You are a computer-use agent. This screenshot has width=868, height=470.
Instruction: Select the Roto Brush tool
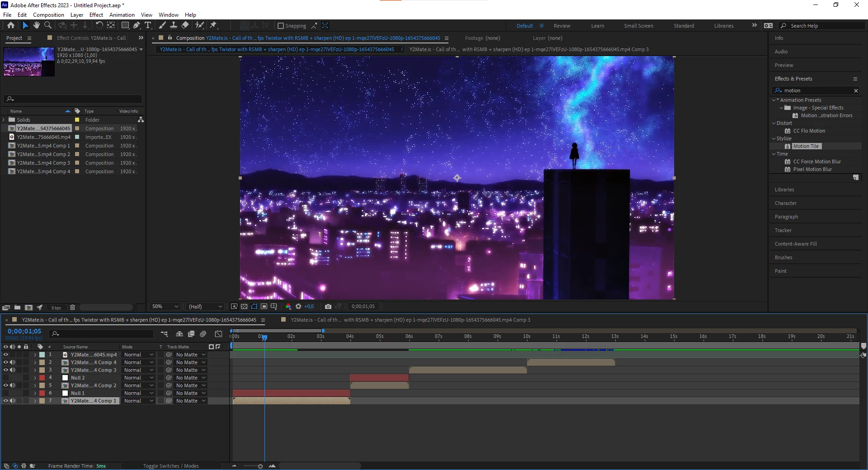pyautogui.click(x=199, y=25)
